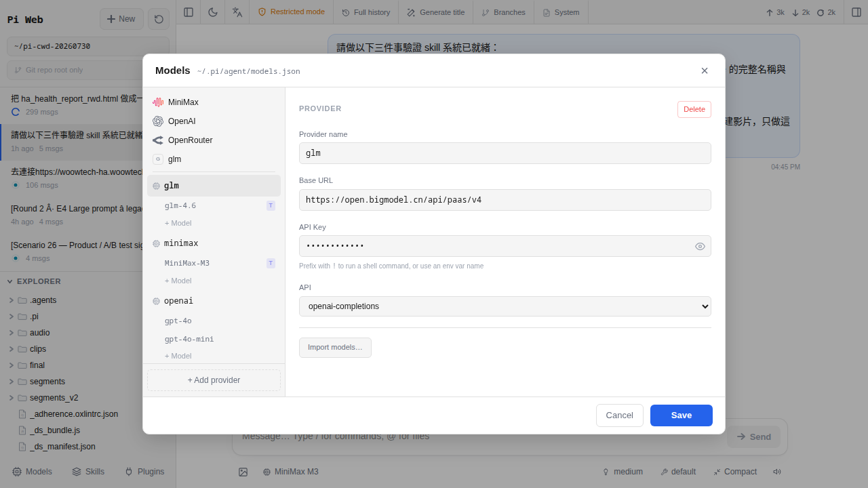
Task: Select the MiniMax provider logo entry
Action: pos(214,102)
